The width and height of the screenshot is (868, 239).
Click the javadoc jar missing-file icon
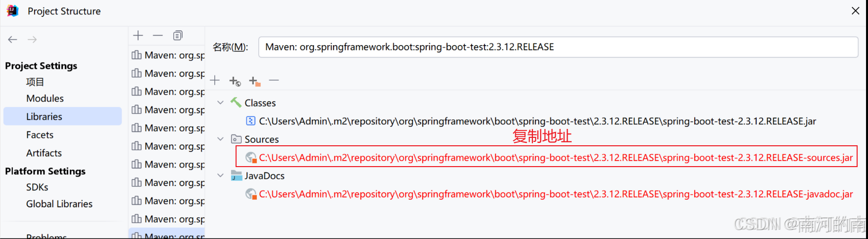tap(251, 194)
